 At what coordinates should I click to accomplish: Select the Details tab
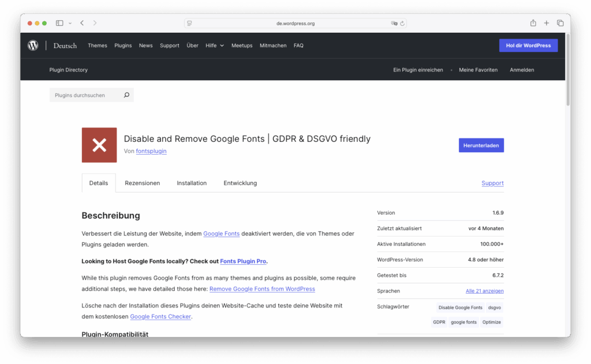click(x=98, y=183)
